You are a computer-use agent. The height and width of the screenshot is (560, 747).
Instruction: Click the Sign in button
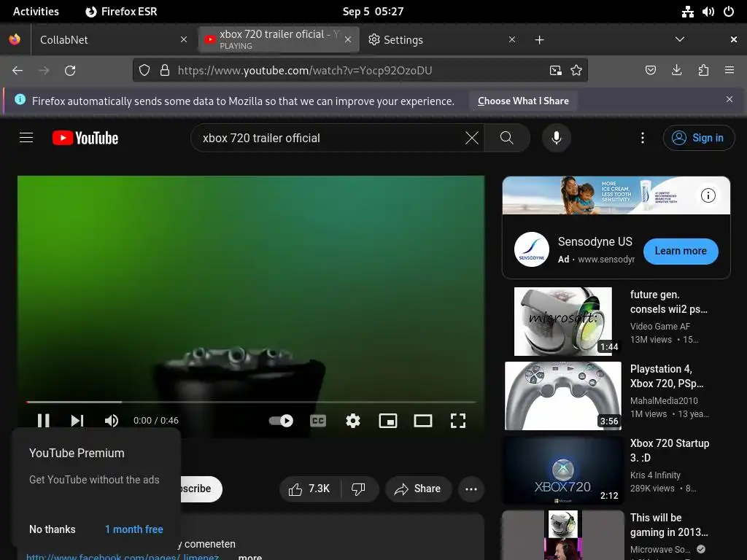pyautogui.click(x=698, y=138)
